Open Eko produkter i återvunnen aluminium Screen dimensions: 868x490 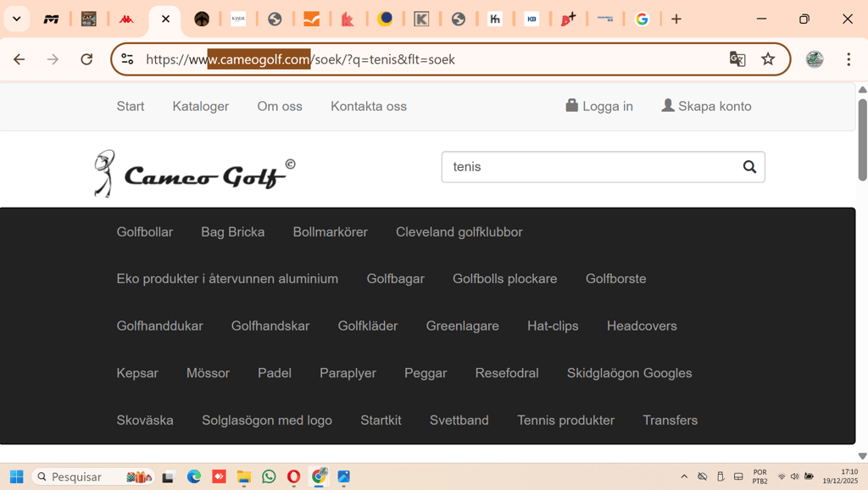point(227,279)
